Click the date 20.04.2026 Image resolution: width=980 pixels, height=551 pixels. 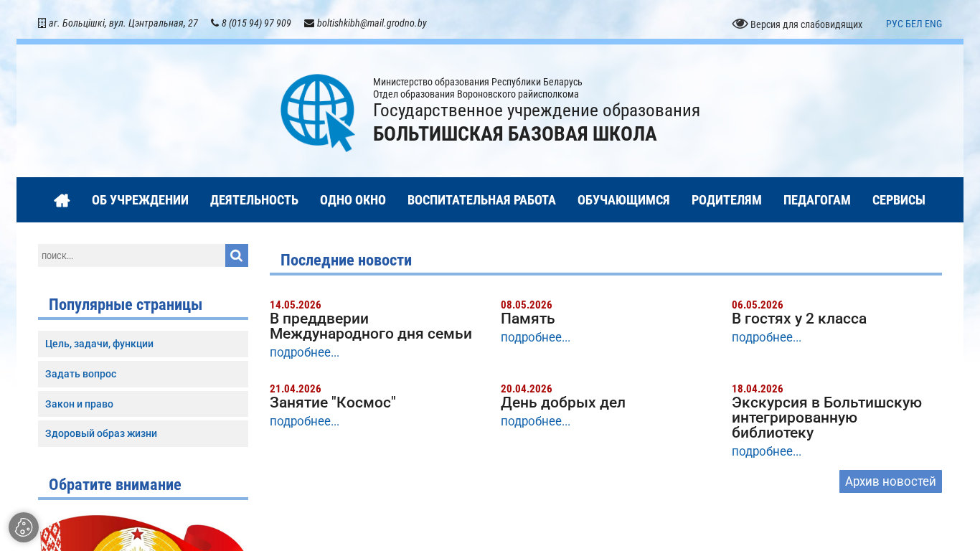click(527, 389)
